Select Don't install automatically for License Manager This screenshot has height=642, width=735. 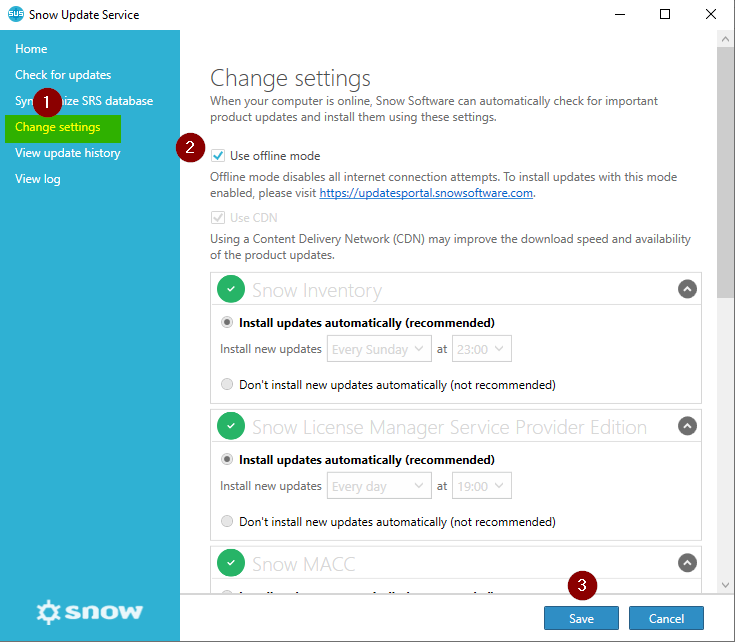(227, 521)
